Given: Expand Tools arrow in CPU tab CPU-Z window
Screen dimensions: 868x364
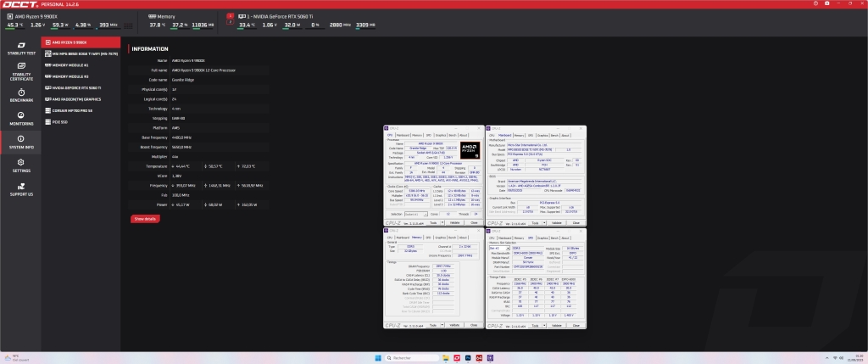Looking at the screenshot, I should tap(442, 222).
